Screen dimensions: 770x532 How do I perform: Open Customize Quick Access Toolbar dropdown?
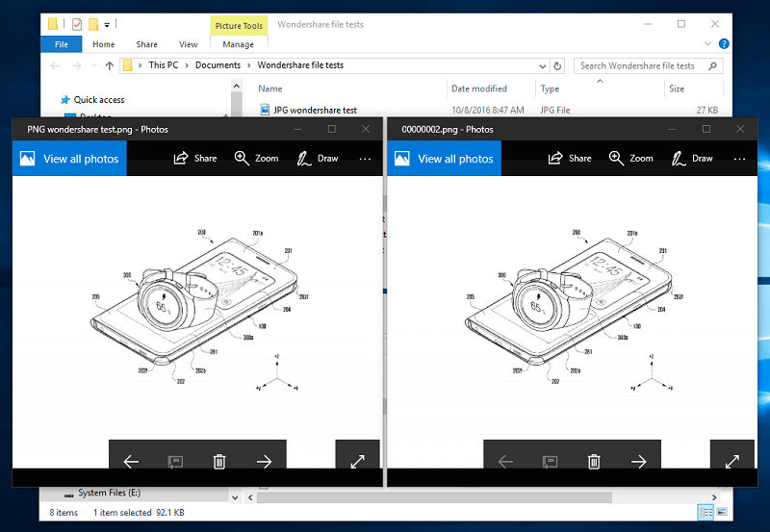pos(107,25)
